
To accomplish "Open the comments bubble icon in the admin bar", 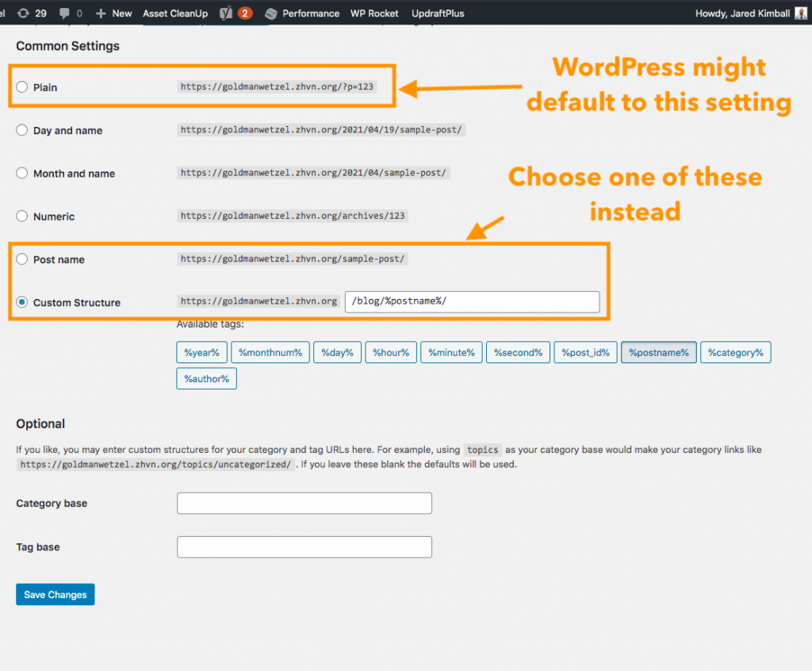I will pos(64,13).
